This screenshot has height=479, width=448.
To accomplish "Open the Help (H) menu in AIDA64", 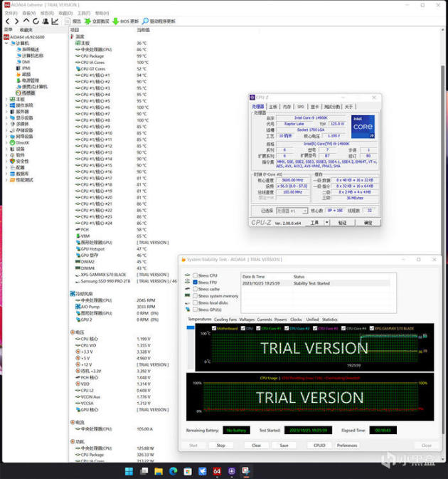I will (102, 13).
